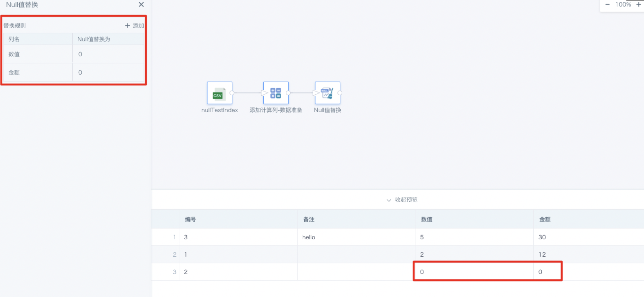Select the hello cell in 备注 column

pyautogui.click(x=356, y=237)
